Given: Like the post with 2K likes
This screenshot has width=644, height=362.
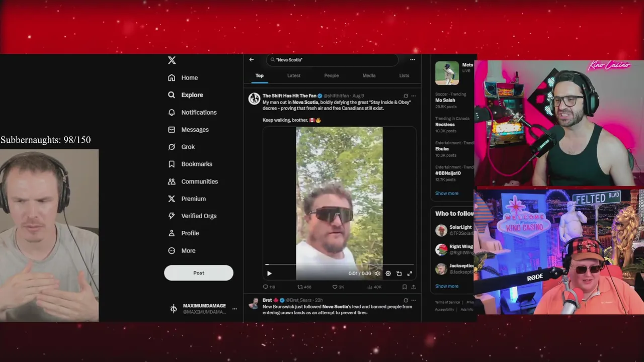Looking at the screenshot, I should pyautogui.click(x=338, y=287).
